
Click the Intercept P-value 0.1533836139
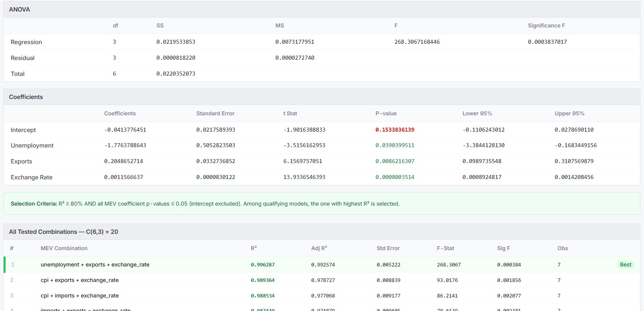tap(395, 130)
